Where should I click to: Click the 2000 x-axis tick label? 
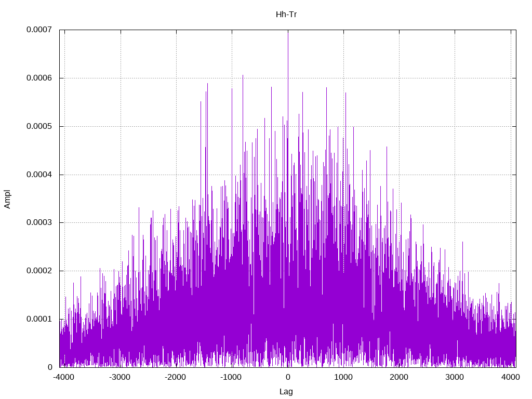point(399,377)
